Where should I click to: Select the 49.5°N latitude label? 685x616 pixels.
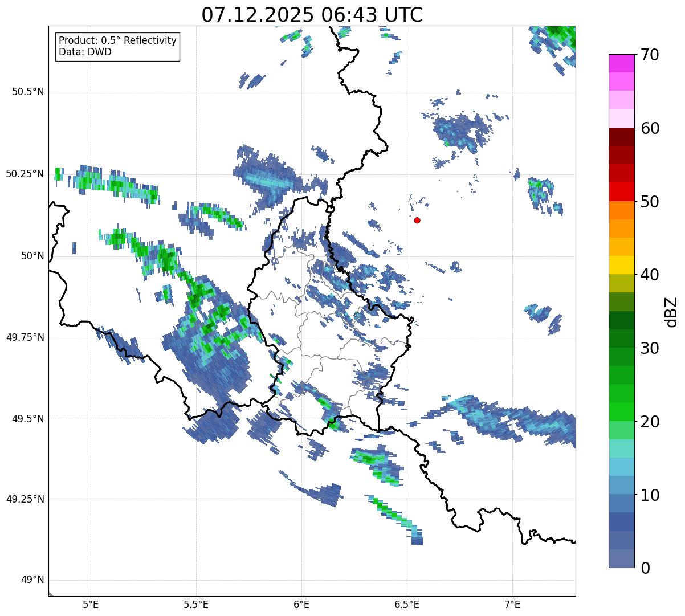(28, 419)
